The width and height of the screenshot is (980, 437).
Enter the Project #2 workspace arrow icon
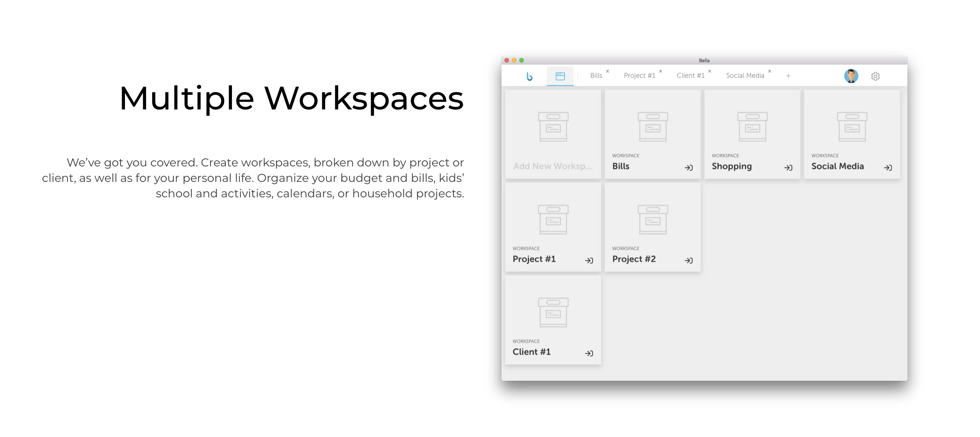click(689, 260)
